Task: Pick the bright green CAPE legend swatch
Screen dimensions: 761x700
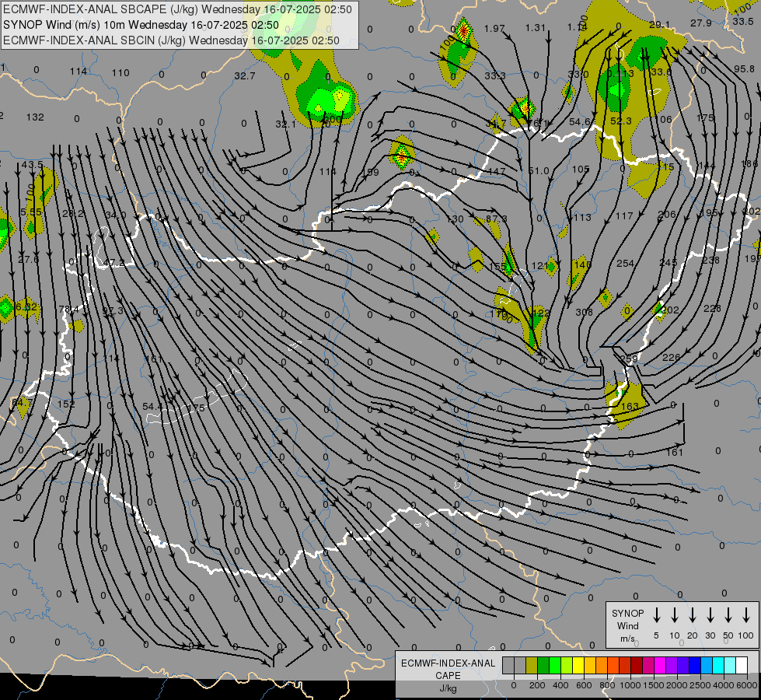Action: [x=555, y=666]
